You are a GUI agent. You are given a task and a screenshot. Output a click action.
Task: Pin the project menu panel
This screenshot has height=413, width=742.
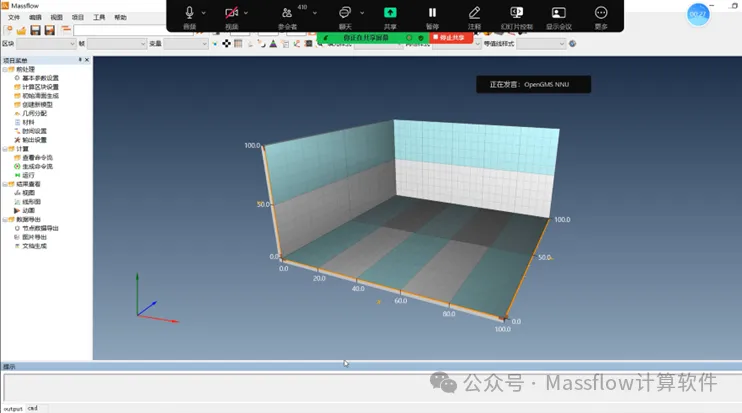tap(80, 60)
